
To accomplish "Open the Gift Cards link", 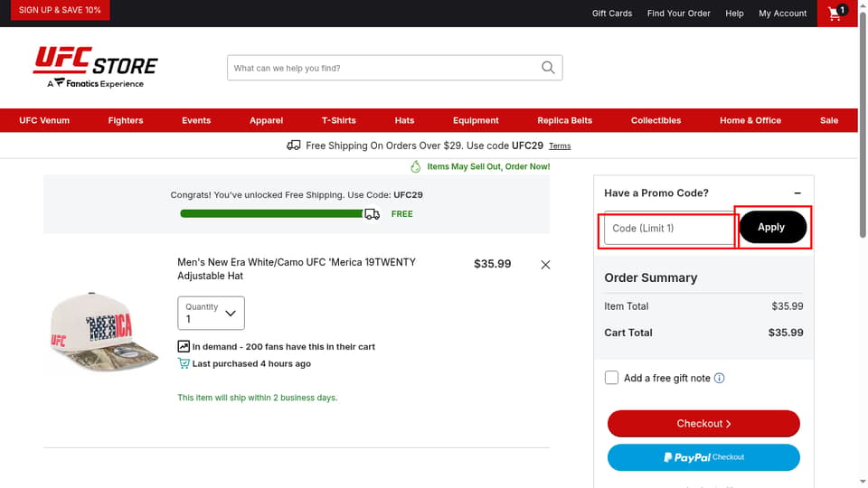I will (612, 14).
